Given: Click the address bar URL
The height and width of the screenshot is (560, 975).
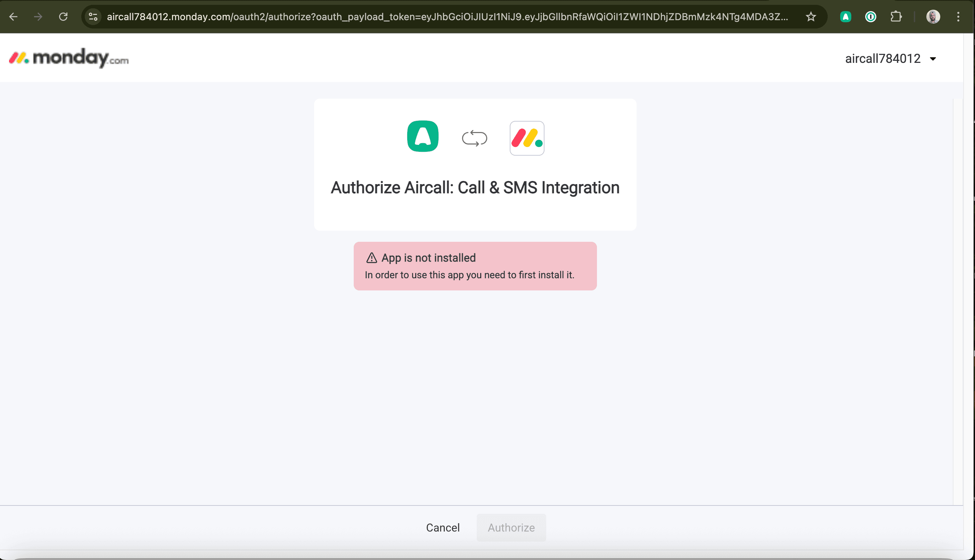Looking at the screenshot, I should (446, 17).
